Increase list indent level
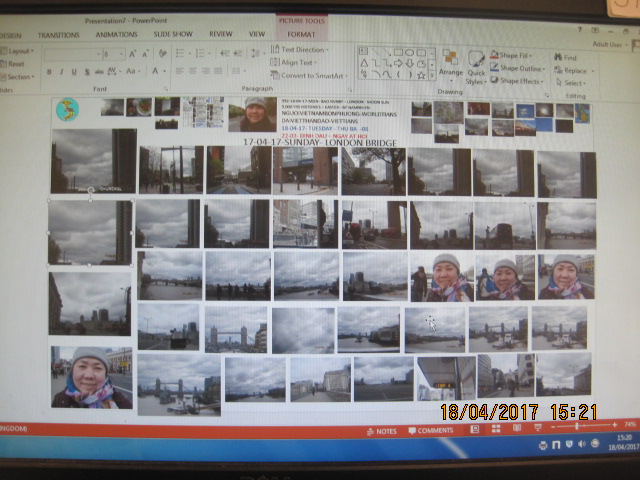The height and width of the screenshot is (480, 640). [x=238, y=53]
